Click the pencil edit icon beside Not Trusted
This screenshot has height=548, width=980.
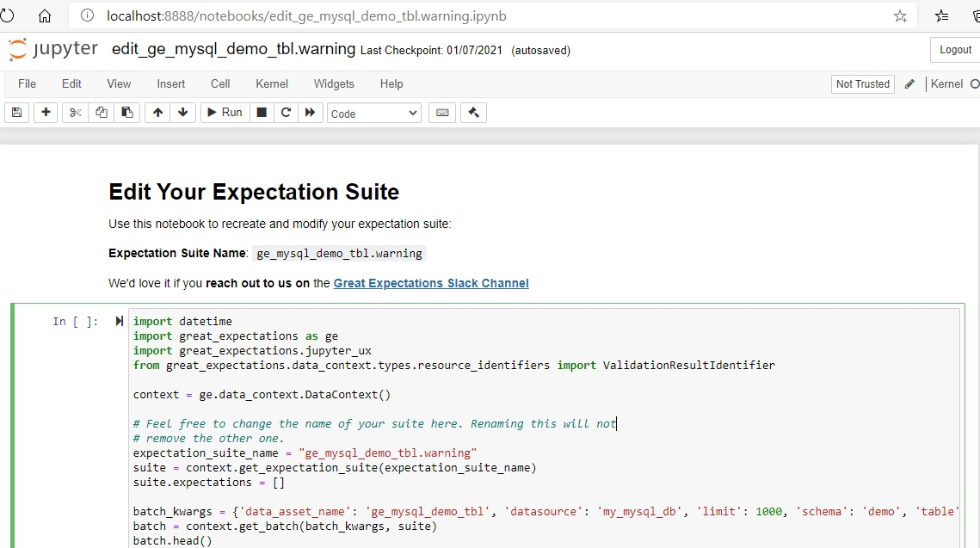coord(910,83)
